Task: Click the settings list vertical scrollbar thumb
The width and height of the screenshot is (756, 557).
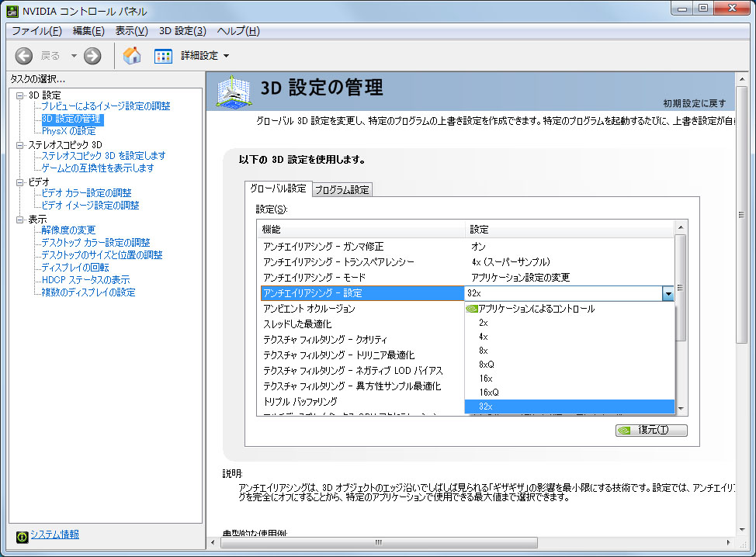Action: tap(680, 288)
